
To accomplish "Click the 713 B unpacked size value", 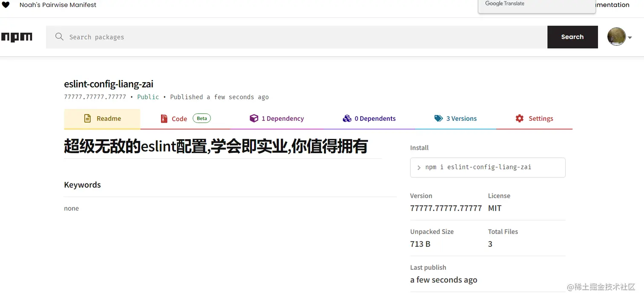I will tap(420, 244).
